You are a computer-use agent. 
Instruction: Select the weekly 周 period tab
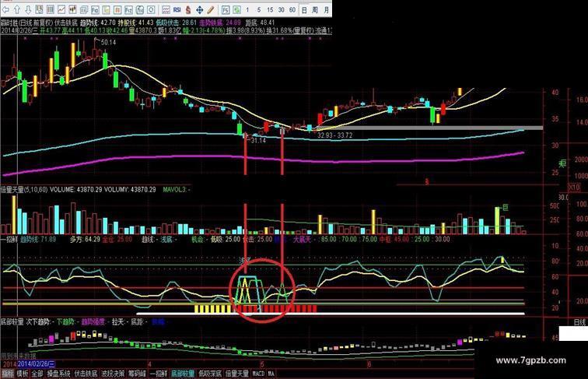(x=315, y=10)
